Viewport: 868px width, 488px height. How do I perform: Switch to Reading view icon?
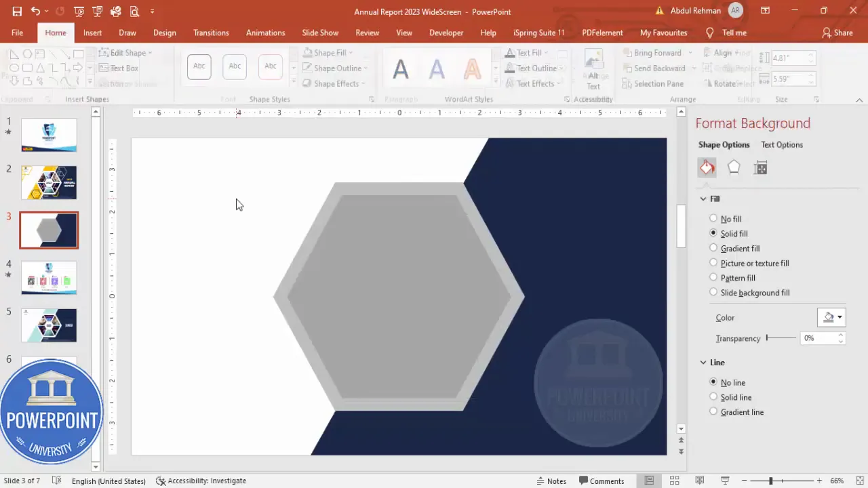pos(700,481)
